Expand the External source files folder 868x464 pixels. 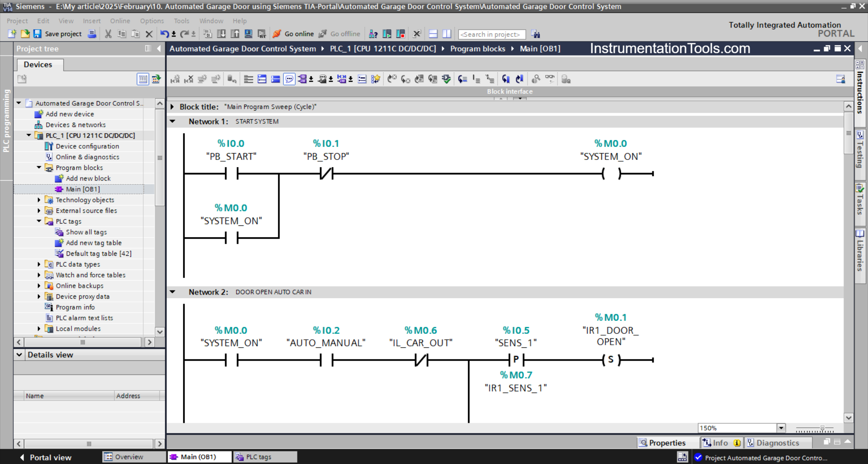(39, 211)
